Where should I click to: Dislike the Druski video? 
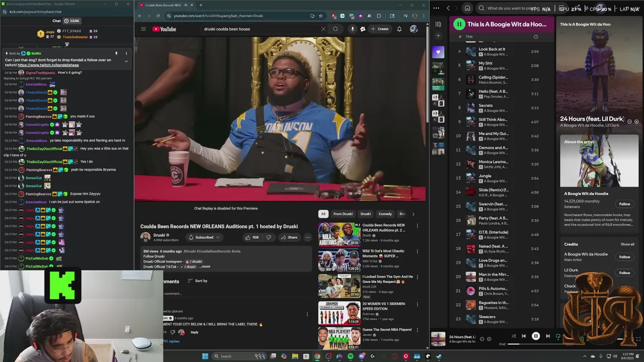(x=268, y=237)
